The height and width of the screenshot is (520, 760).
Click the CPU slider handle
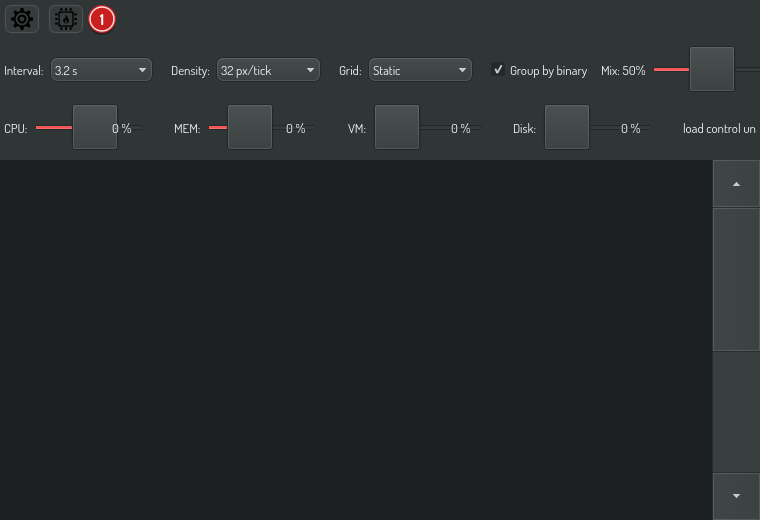(x=95, y=127)
